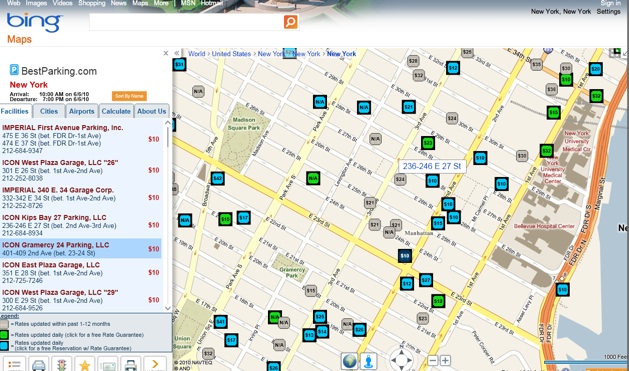629x371 pixels.
Task: Select ICON Gramercy 24 Parking, LLC listing
Action: pyautogui.click(x=81, y=249)
